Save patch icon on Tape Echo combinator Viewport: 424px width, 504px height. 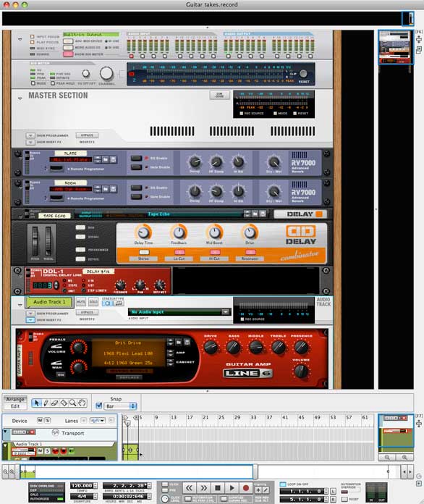(x=263, y=214)
